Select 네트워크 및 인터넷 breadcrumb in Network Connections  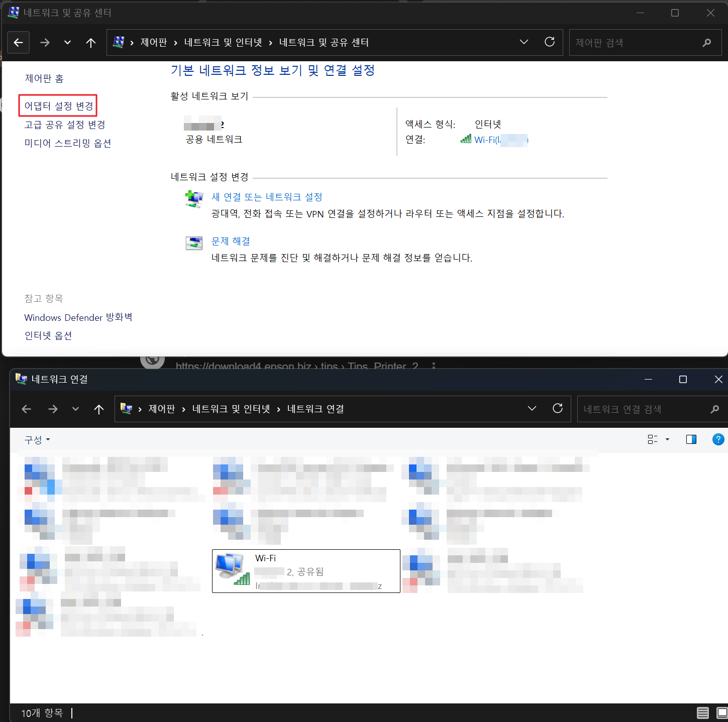point(231,409)
